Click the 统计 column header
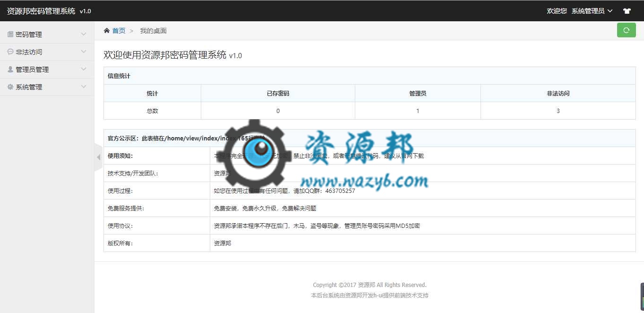The image size is (644, 313). pos(152,94)
